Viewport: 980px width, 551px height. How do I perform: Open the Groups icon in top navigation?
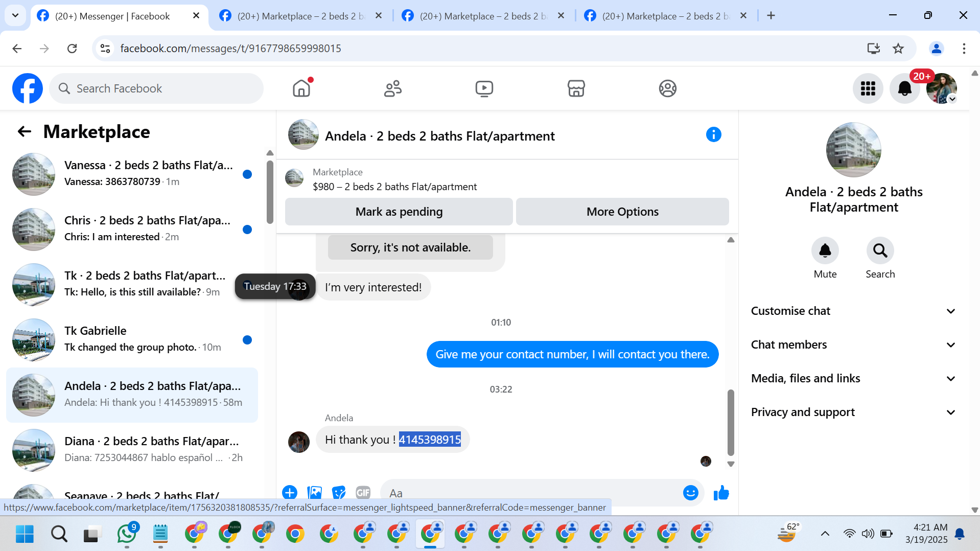[x=667, y=88]
